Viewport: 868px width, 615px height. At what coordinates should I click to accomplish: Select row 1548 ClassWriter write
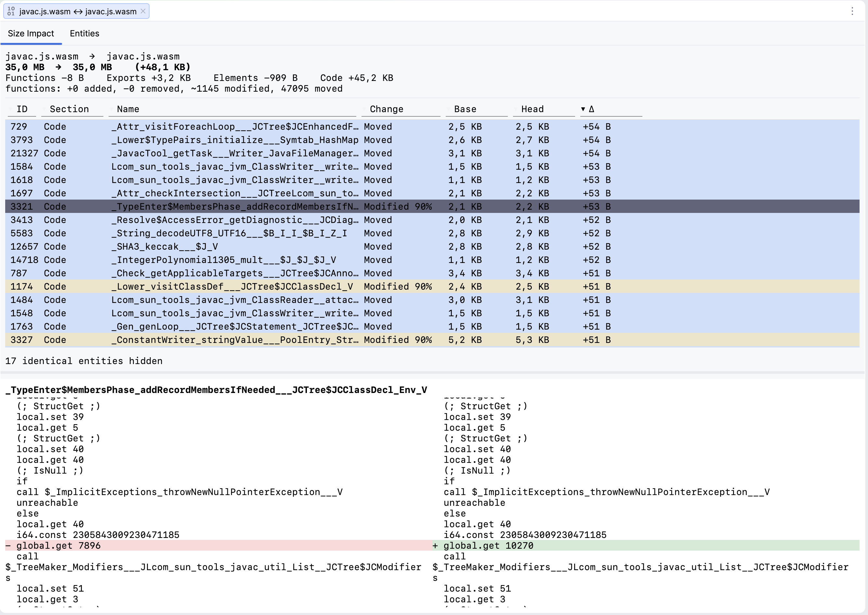tap(432, 313)
